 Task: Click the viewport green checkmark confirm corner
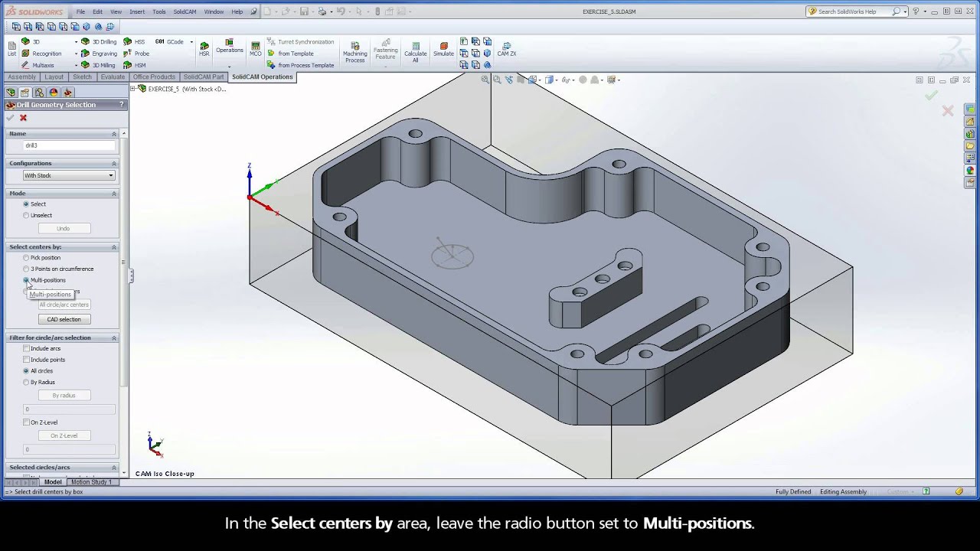tap(931, 96)
